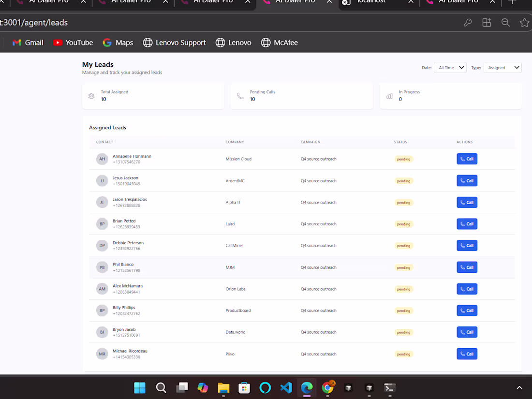Click the In Progress bar-chart icon
Viewport: 532px width, 399px height.
pyautogui.click(x=389, y=96)
